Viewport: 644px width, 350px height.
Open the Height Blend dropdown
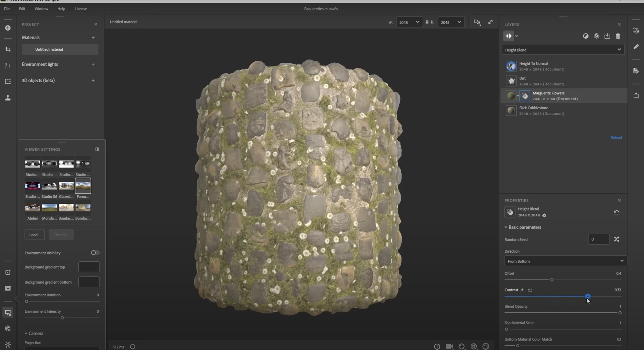[563, 50]
